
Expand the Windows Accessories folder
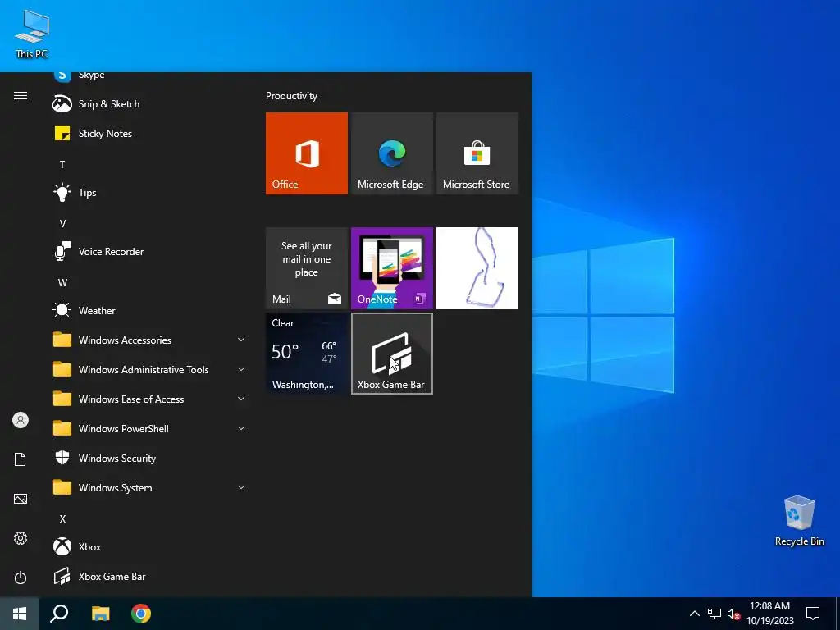click(x=150, y=340)
